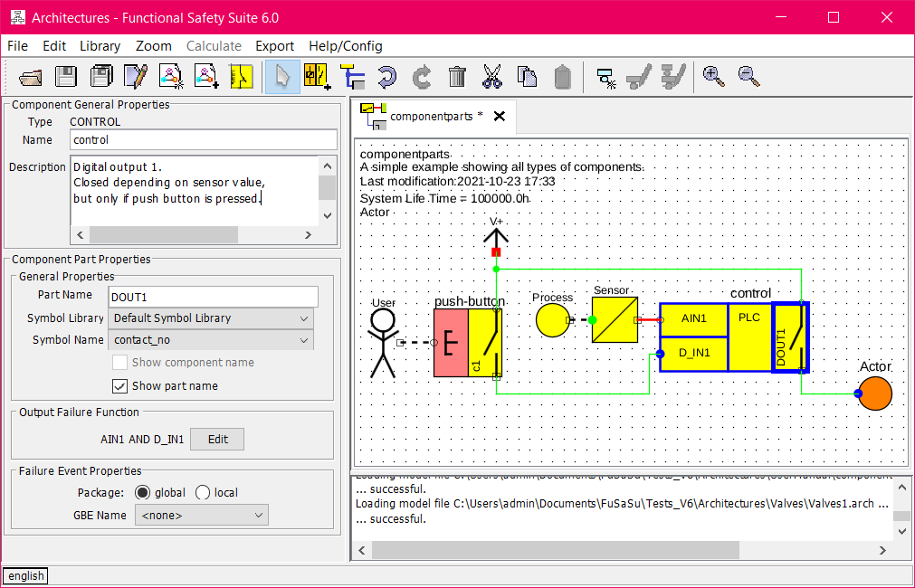Enable the Show part name checkbox
The height and width of the screenshot is (588, 915).
[119, 386]
